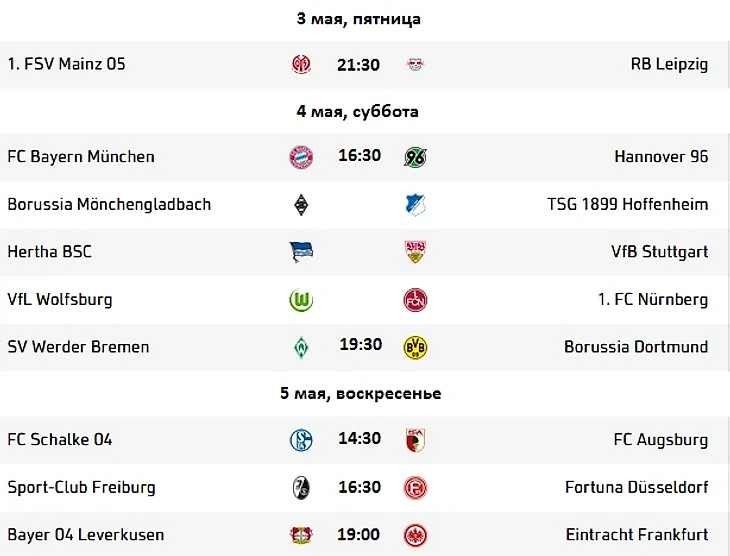730x556 pixels.
Task: Select the Hertha BSC flag logo
Action: pos(300,252)
